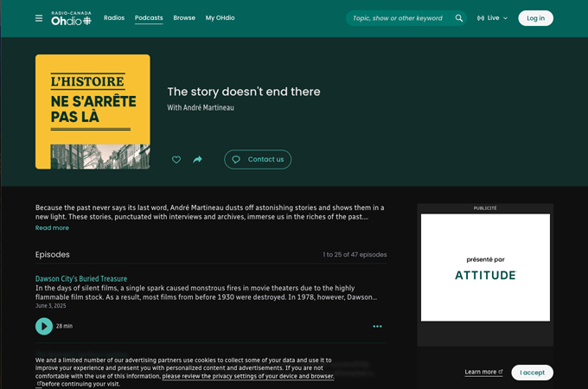Click the '1 to 25 of 47 episodes' count

pos(355,254)
